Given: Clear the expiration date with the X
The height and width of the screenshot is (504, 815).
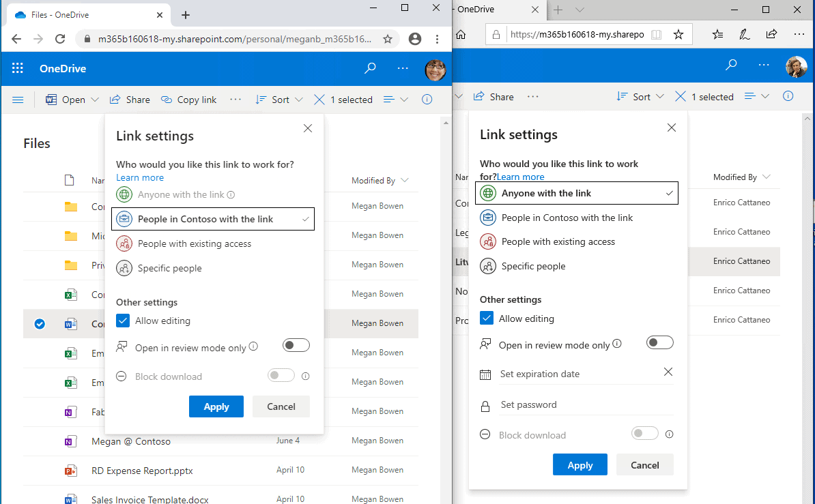Looking at the screenshot, I should 668,372.
